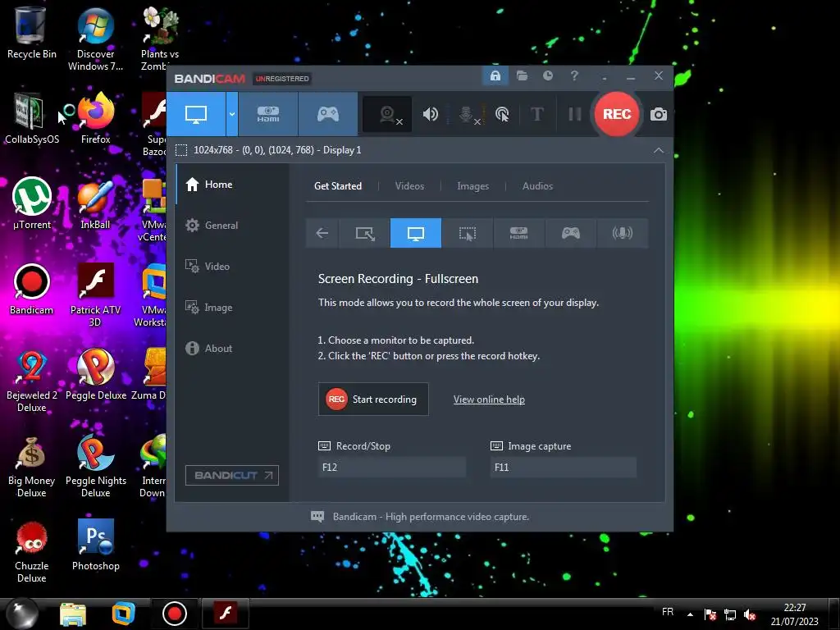Viewport: 840px width, 630px height.
Task: Click the Peggle Deluxe desktop icon
Action: click(x=96, y=374)
